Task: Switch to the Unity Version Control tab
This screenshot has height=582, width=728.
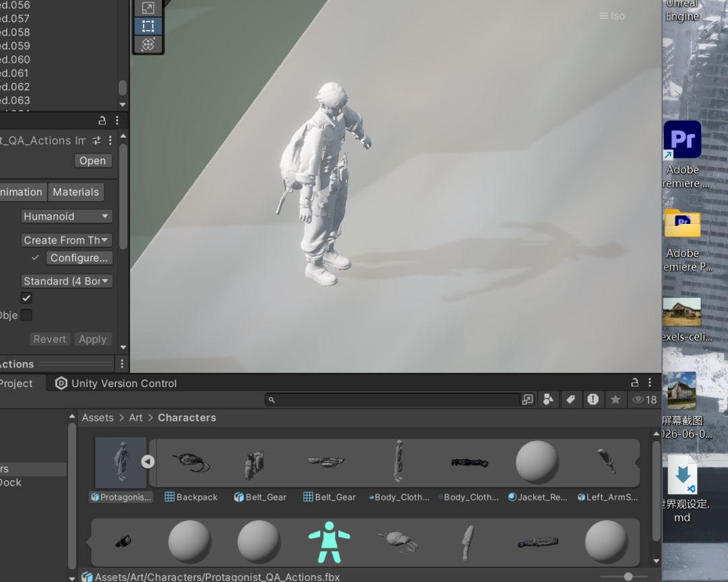Action: [116, 383]
